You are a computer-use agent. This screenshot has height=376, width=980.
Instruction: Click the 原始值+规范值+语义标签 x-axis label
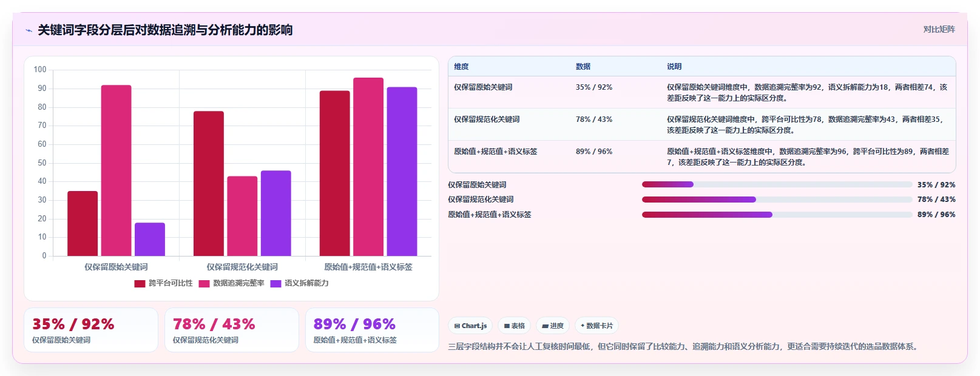(368, 267)
